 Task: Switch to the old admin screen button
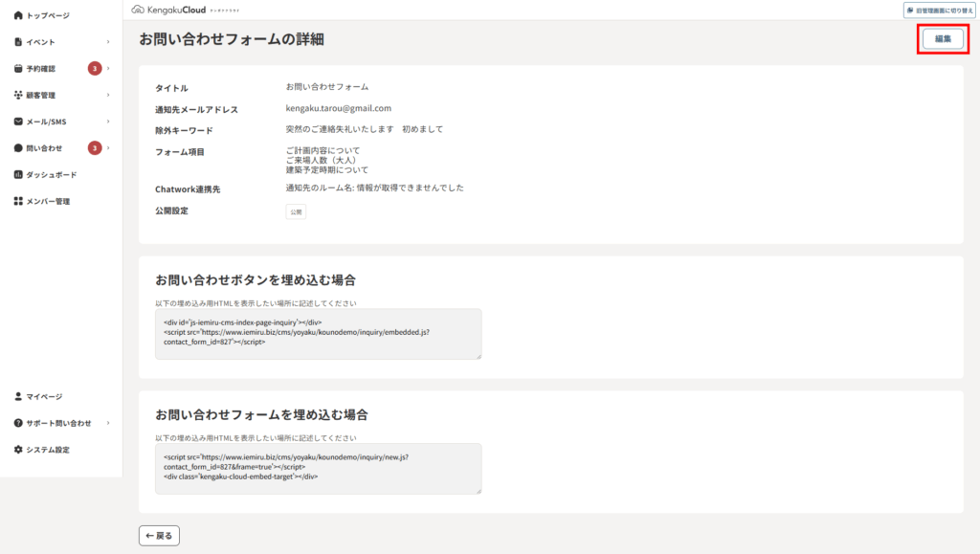(940, 10)
